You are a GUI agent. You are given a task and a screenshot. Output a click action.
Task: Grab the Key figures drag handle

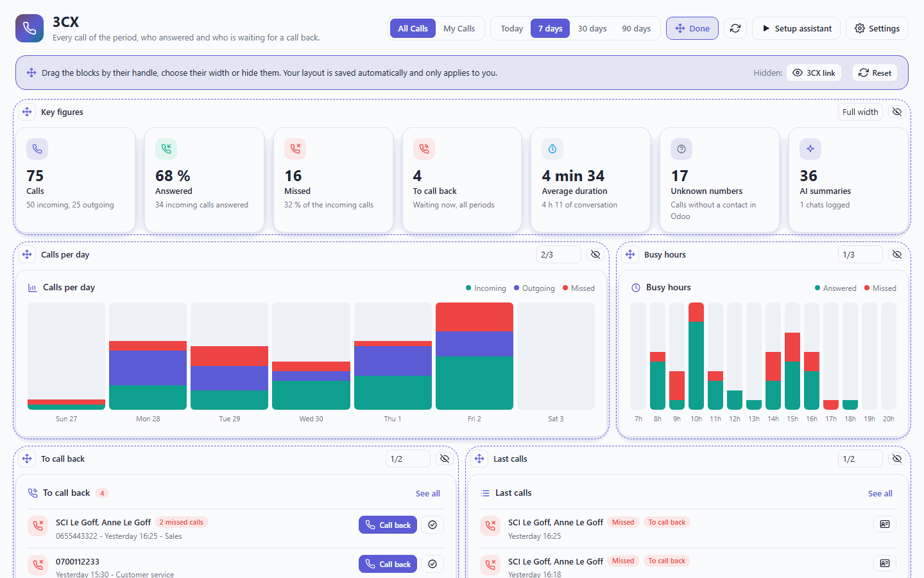[27, 112]
